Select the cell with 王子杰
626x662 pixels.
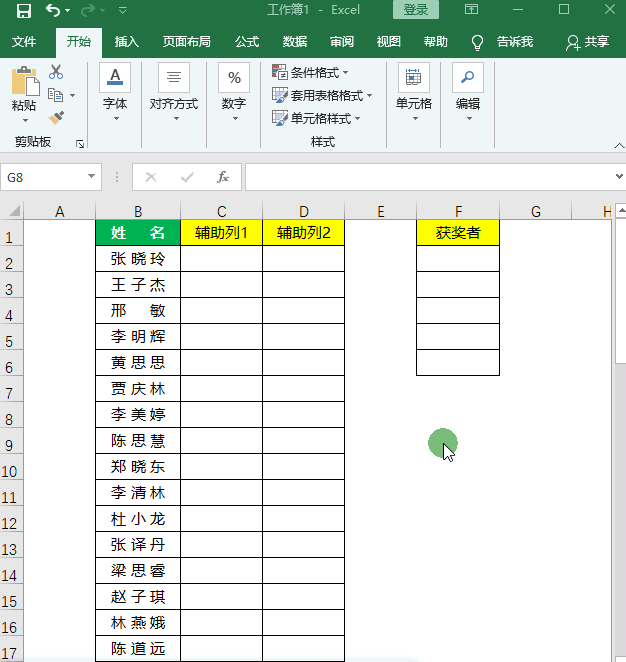(x=138, y=285)
